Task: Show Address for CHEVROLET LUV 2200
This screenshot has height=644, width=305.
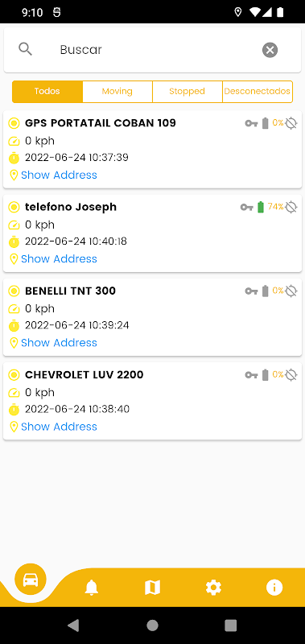Action: pos(59,427)
